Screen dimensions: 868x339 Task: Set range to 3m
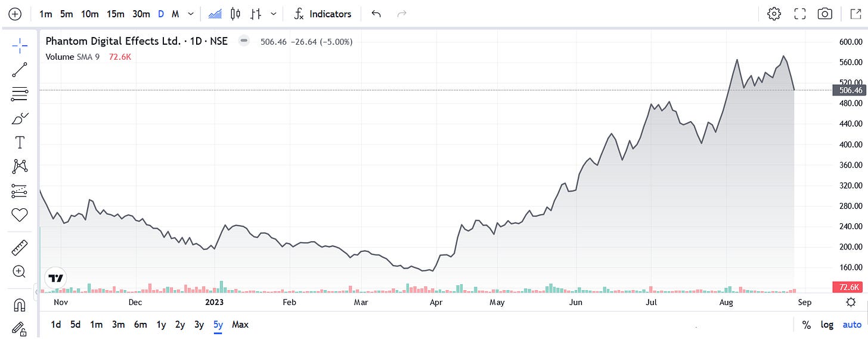point(118,325)
